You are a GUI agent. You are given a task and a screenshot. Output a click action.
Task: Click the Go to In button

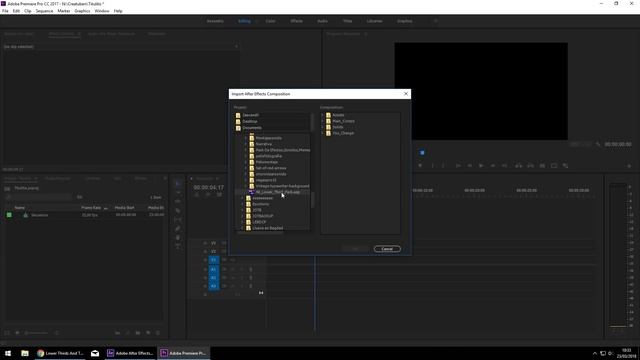pyautogui.click(x=458, y=166)
